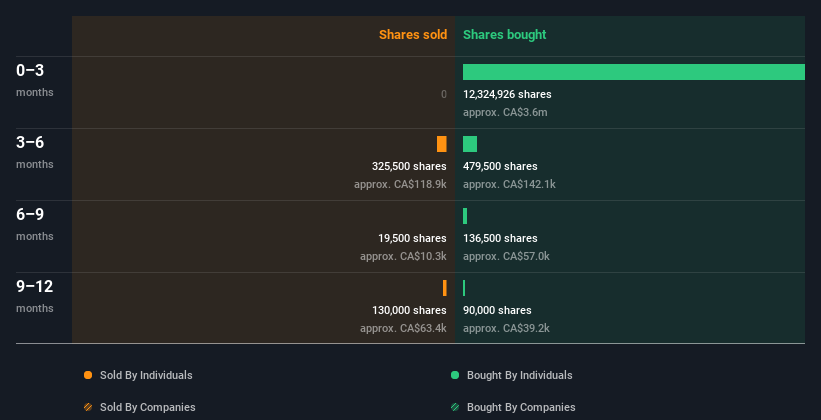Select the Sold By Individuals legend label

click(x=146, y=375)
